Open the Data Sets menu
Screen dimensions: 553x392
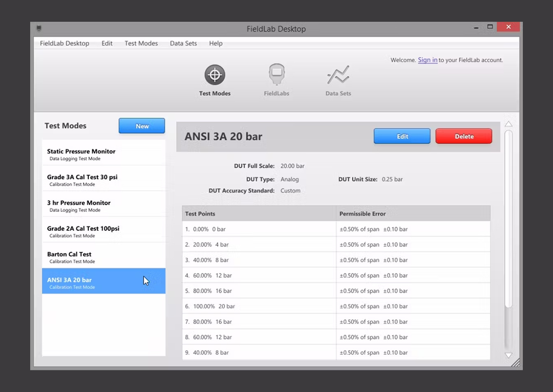183,43
